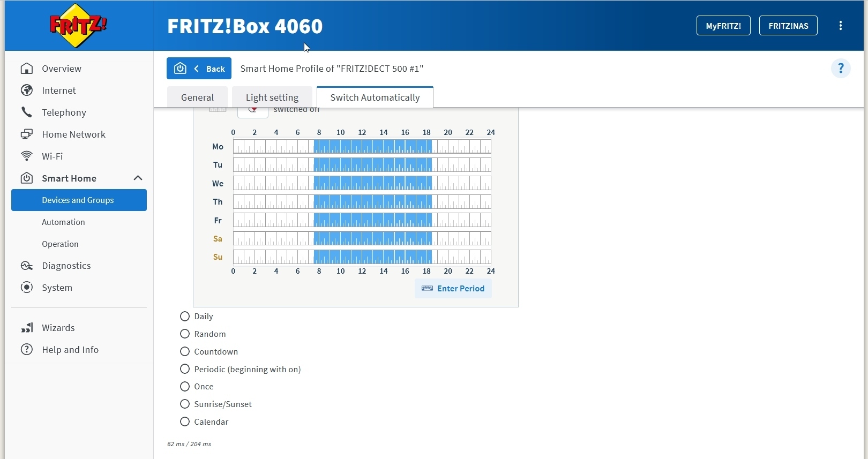Viewport: 868px width, 459px height.
Task: Click the Wednesday schedule bar
Action: coord(362,184)
